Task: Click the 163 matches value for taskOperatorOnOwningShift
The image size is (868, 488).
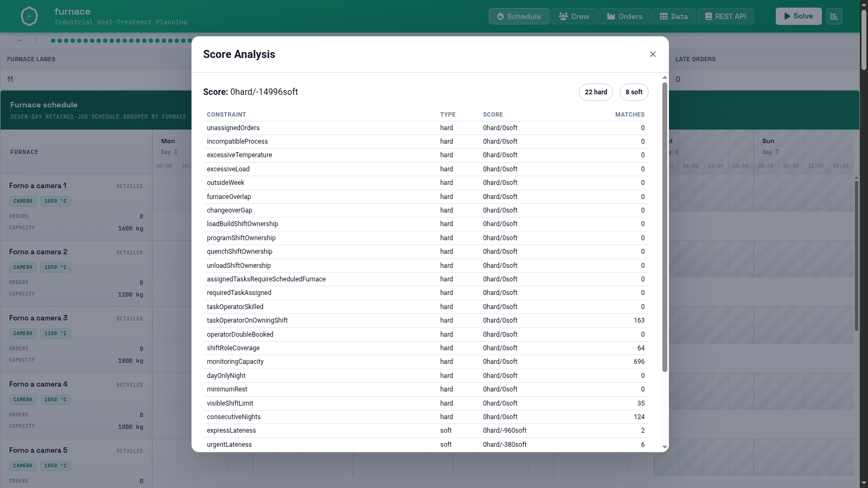Action: (639, 320)
